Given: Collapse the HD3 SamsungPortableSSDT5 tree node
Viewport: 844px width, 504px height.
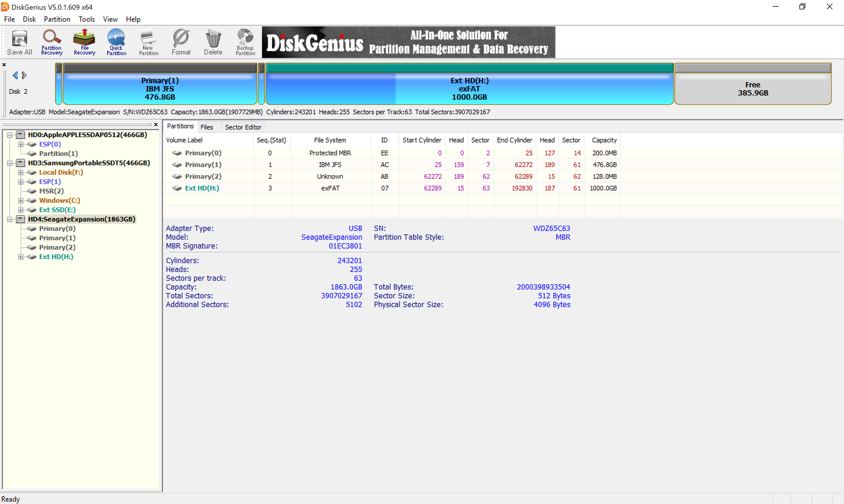Looking at the screenshot, I should pos(10,163).
